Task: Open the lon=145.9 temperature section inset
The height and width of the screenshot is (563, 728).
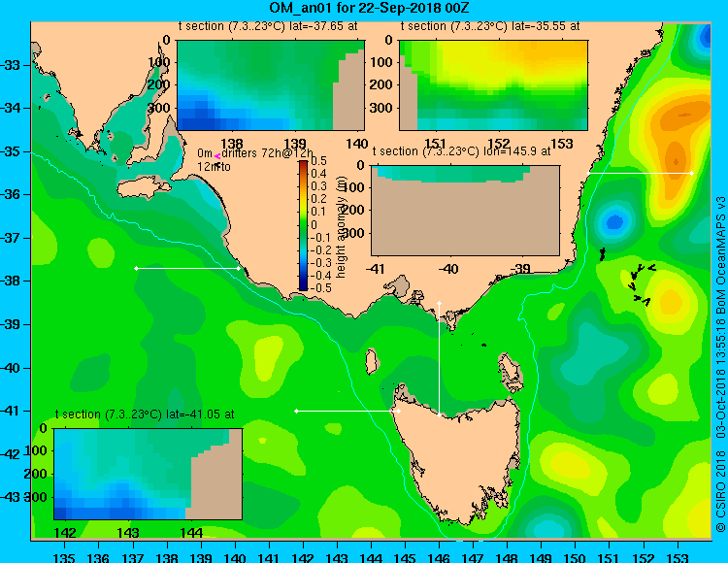Action: coord(465,211)
